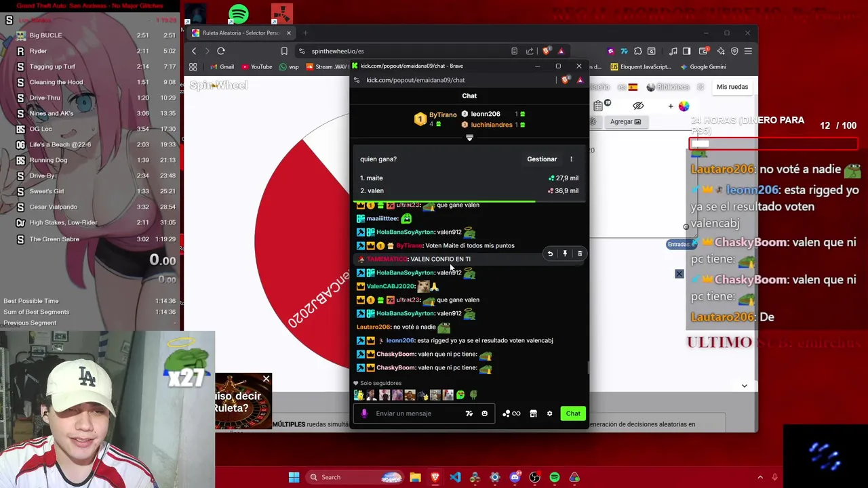Open File Explorer from taskbar
Screen dimensions: 868x488
point(415,477)
